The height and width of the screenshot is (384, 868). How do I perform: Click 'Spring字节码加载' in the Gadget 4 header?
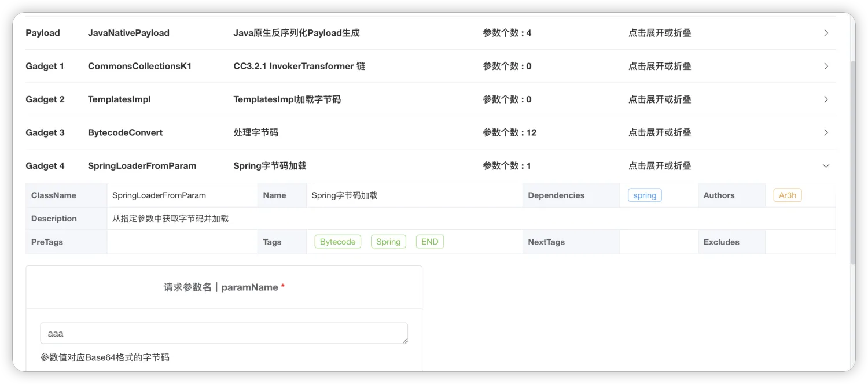pos(270,166)
